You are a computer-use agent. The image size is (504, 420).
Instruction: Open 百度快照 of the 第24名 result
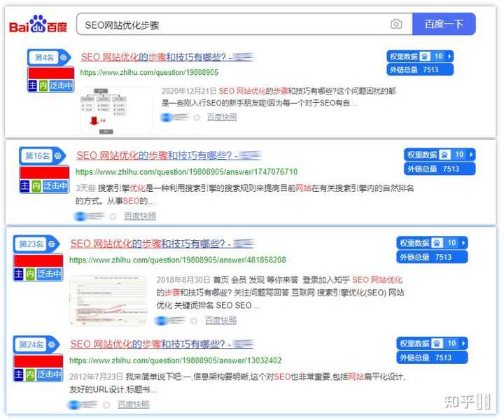(x=134, y=405)
